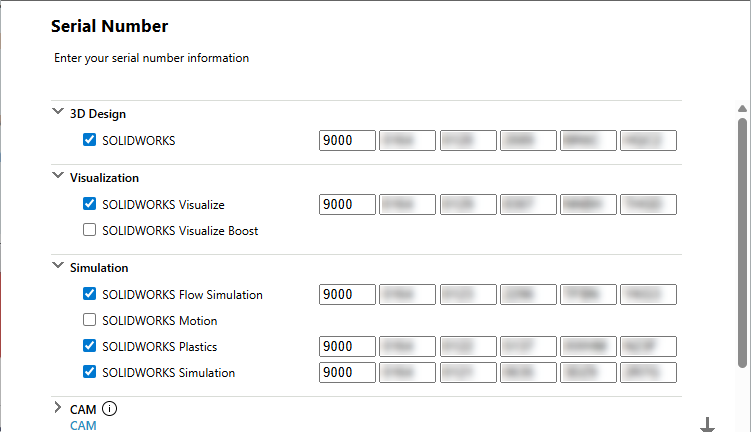Click the last serial field for SOLIDWORKS Simulation
The image size is (751, 432).
click(x=649, y=372)
